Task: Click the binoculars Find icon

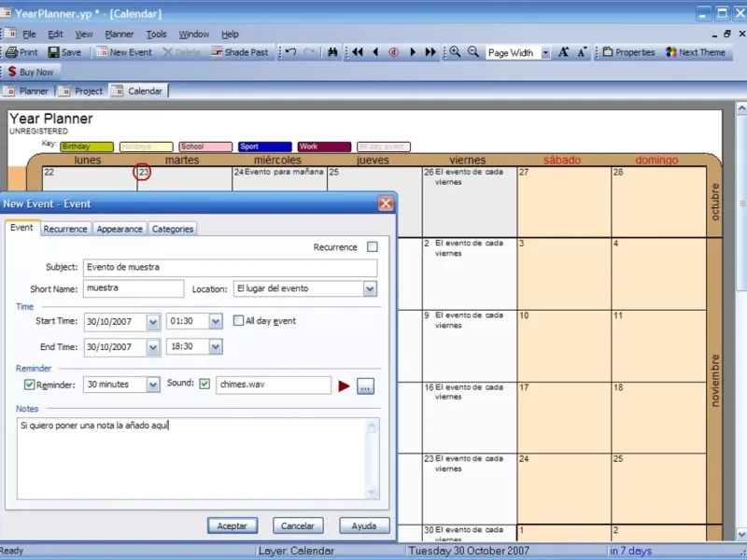Action: (332, 52)
